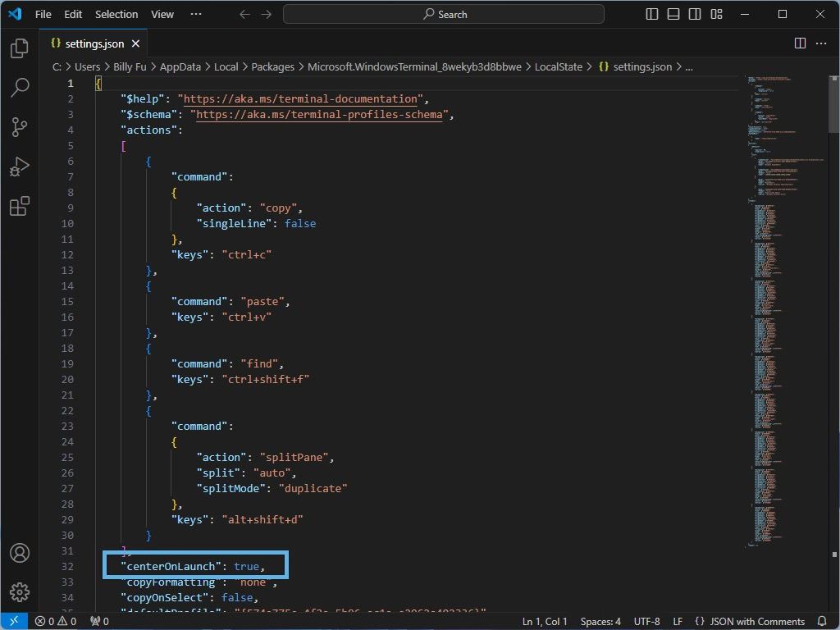Toggle the Primary Side Bar visibility

tap(651, 14)
